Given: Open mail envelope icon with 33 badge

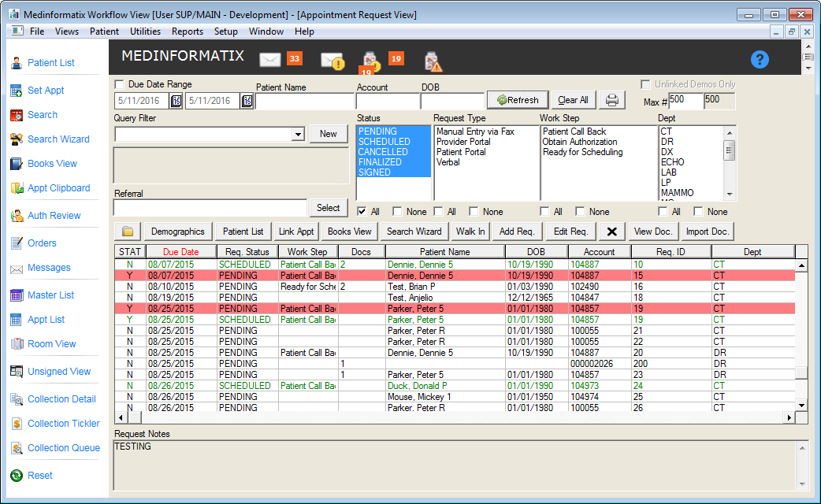Looking at the screenshot, I should 270,60.
